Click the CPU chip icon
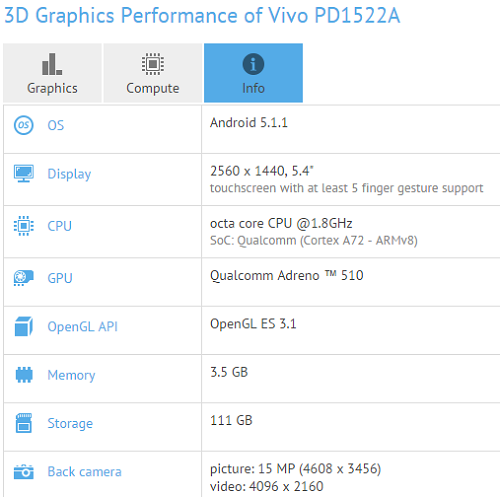Screen dimensions: 500x497 pos(23,226)
